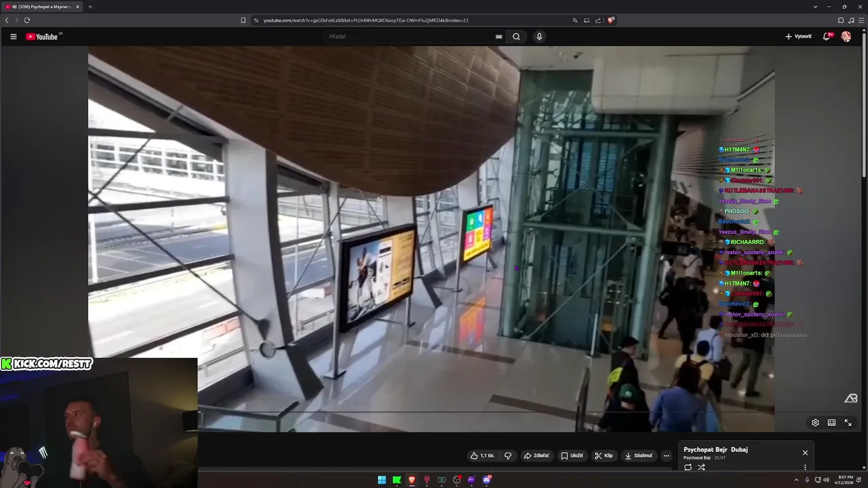The height and width of the screenshot is (488, 868).
Task: Go to YouTube home via logo
Action: (42, 37)
